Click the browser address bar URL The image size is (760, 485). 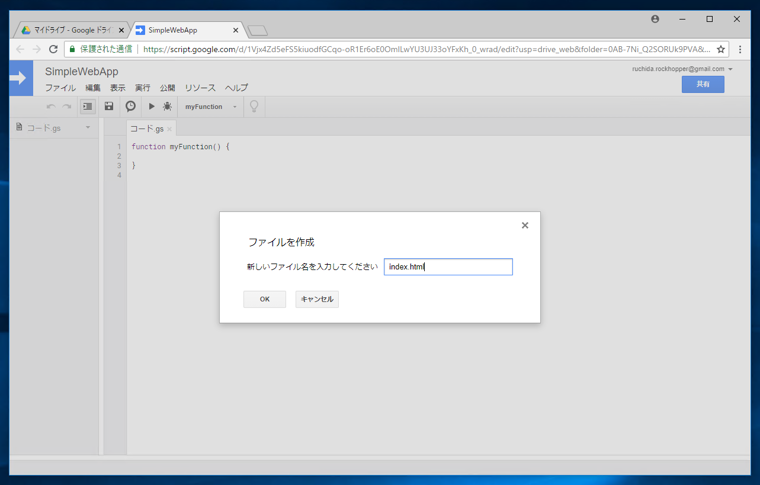coord(427,49)
